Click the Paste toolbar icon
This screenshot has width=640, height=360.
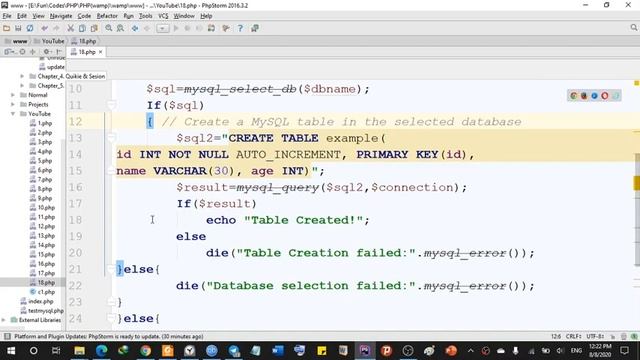coord(94,28)
